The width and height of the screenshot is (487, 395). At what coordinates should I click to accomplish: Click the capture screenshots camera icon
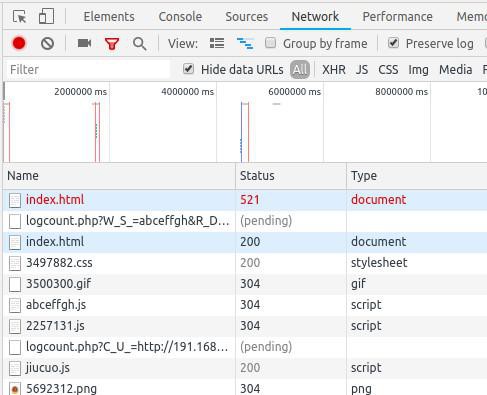click(x=84, y=43)
